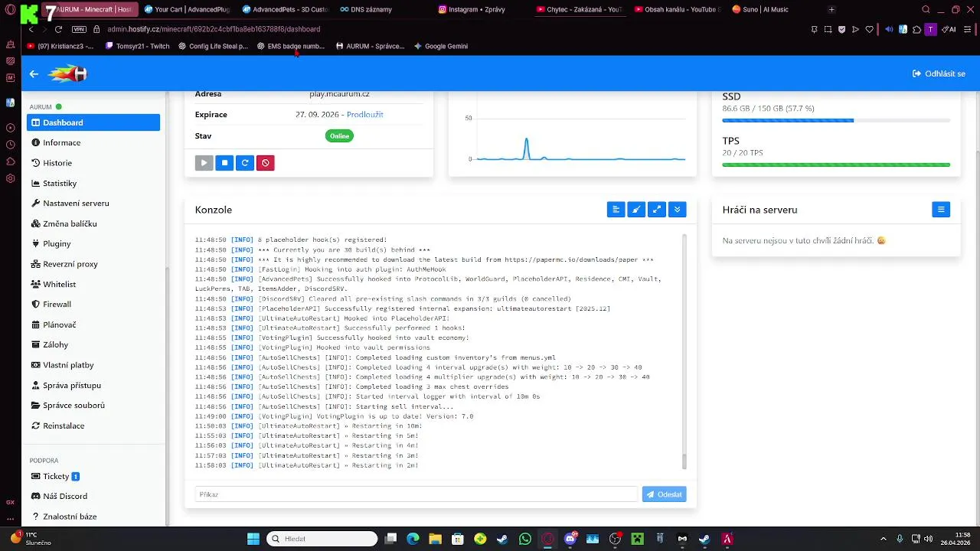Screen dimensions: 980x551
Task: Open Reinstalace in the sidebar
Action: (x=93, y=425)
